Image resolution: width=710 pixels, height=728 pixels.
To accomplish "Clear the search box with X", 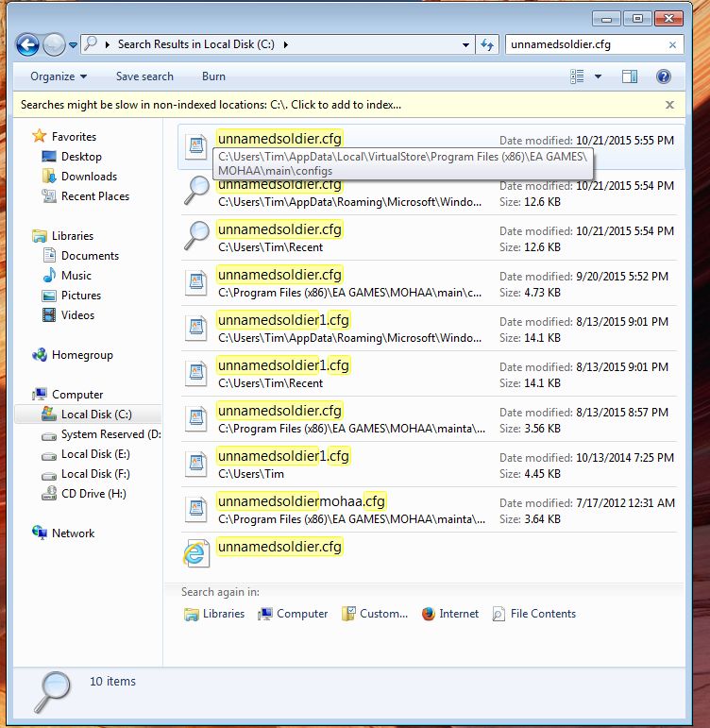I will point(672,44).
